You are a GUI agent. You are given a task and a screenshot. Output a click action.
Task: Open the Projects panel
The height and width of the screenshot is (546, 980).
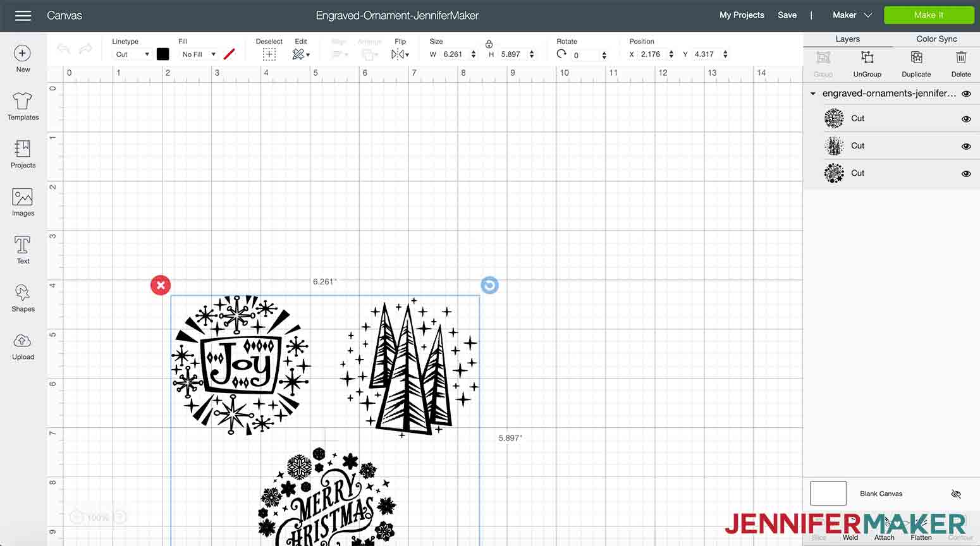click(x=23, y=154)
